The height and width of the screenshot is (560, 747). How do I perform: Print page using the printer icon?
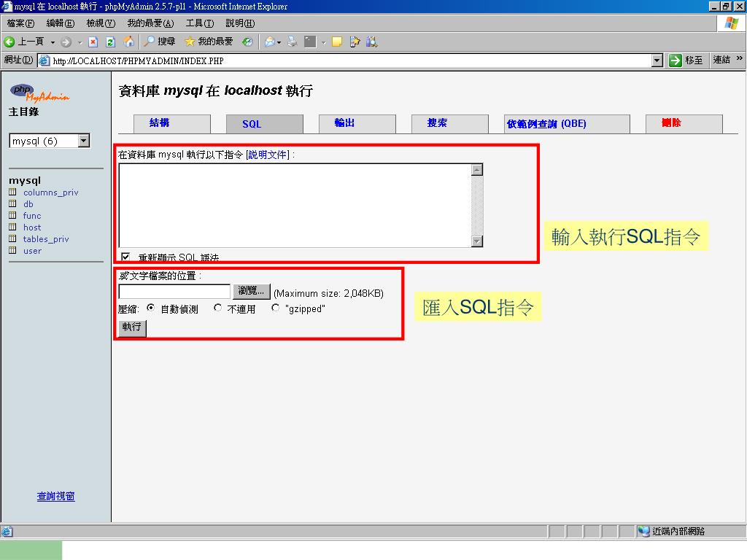click(293, 42)
